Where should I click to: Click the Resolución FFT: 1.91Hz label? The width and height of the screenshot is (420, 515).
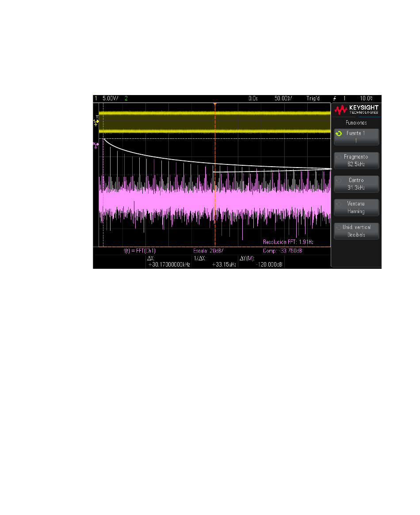tap(288, 242)
